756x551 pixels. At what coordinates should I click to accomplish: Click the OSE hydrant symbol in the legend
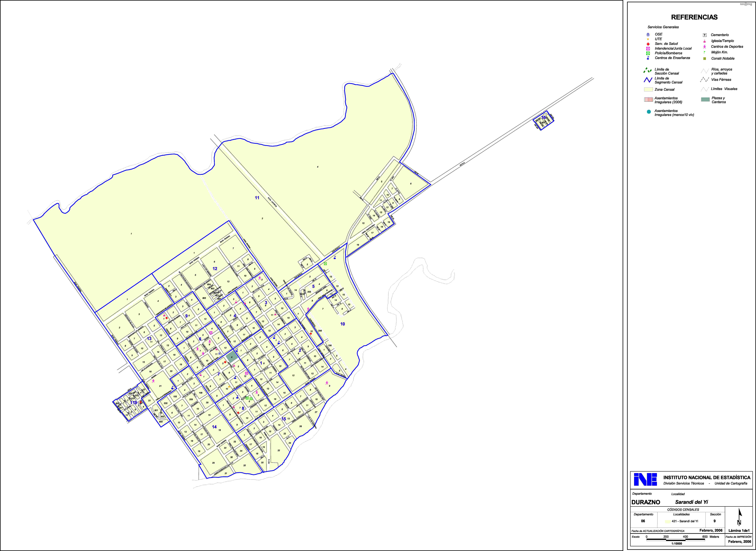coord(648,34)
